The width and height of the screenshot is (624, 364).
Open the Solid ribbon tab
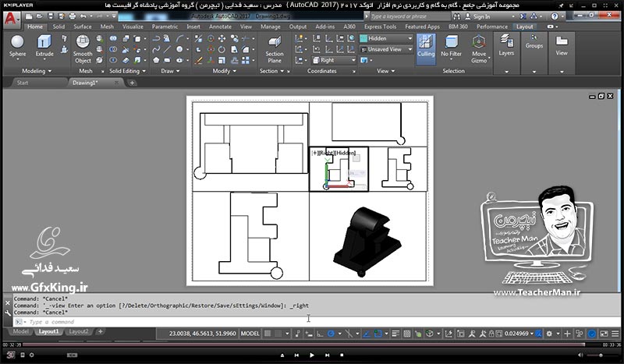pos(58,27)
